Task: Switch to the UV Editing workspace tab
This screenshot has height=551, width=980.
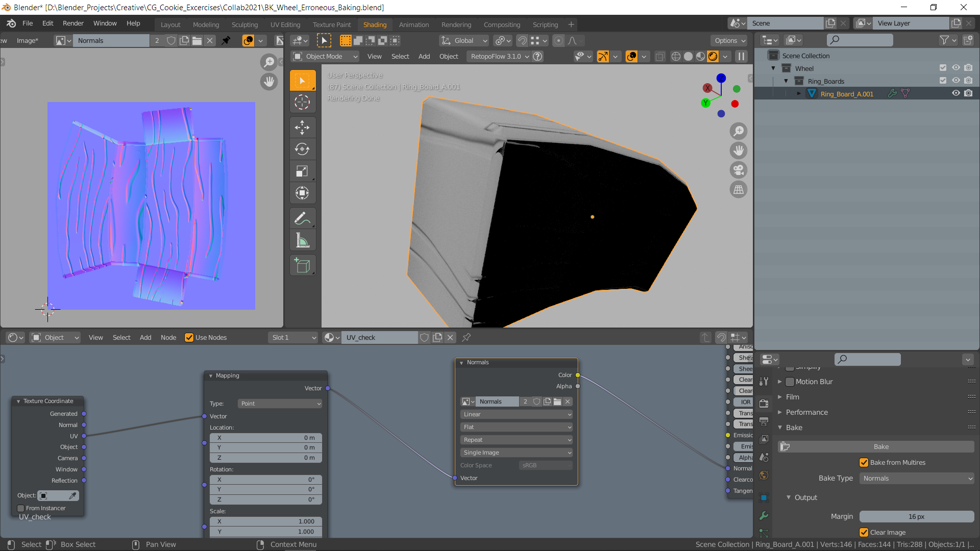Action: pos(285,24)
